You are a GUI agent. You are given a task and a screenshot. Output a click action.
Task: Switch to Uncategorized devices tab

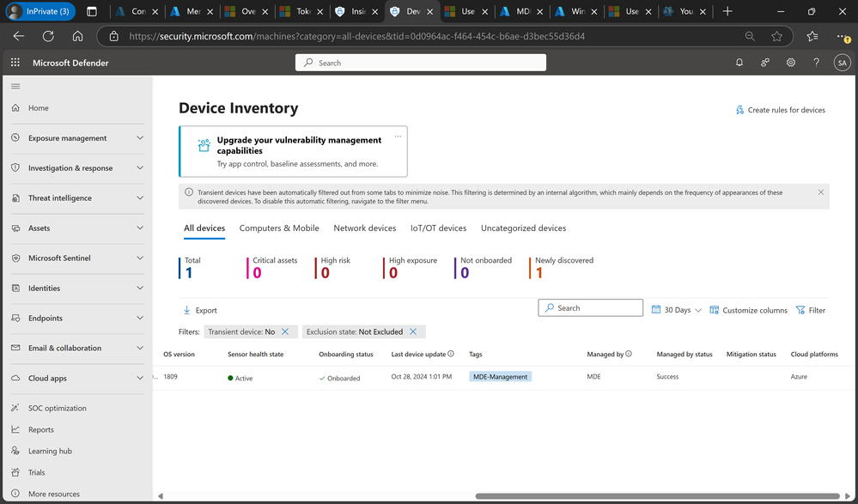[x=523, y=228]
